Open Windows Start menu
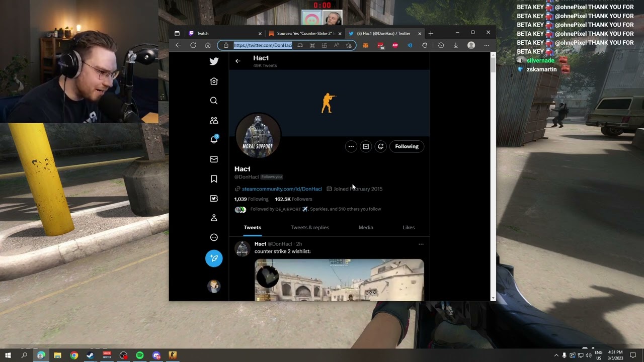This screenshot has height=362, width=644. (x=8, y=355)
